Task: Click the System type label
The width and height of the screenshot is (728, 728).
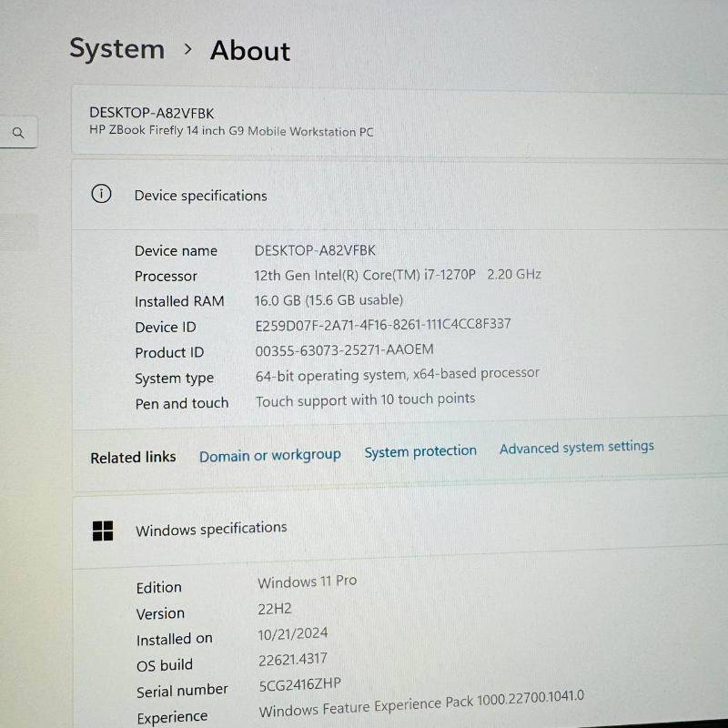Action: pos(174,379)
